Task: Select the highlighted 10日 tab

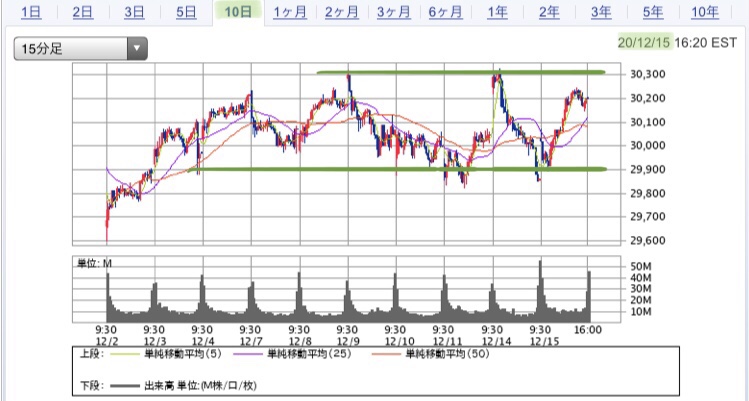Action: pos(238,11)
